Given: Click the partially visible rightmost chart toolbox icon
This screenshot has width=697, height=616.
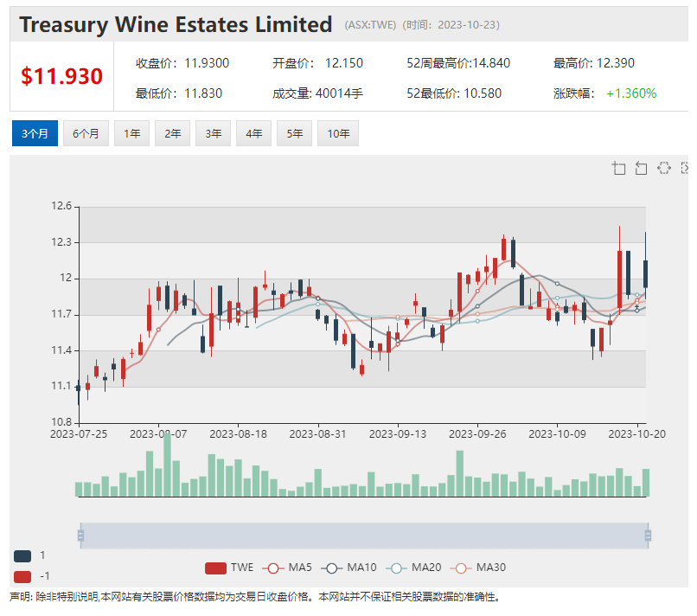Looking at the screenshot, I should pyautogui.click(x=685, y=168).
